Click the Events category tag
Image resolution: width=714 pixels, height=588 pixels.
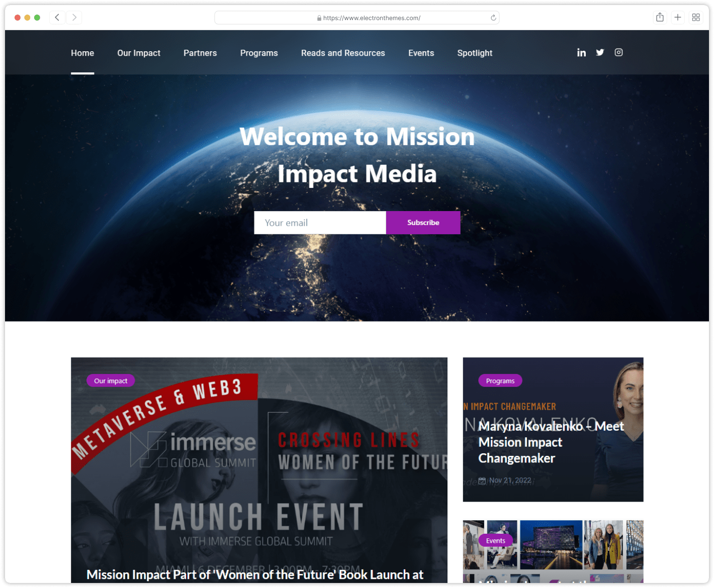[x=496, y=541]
